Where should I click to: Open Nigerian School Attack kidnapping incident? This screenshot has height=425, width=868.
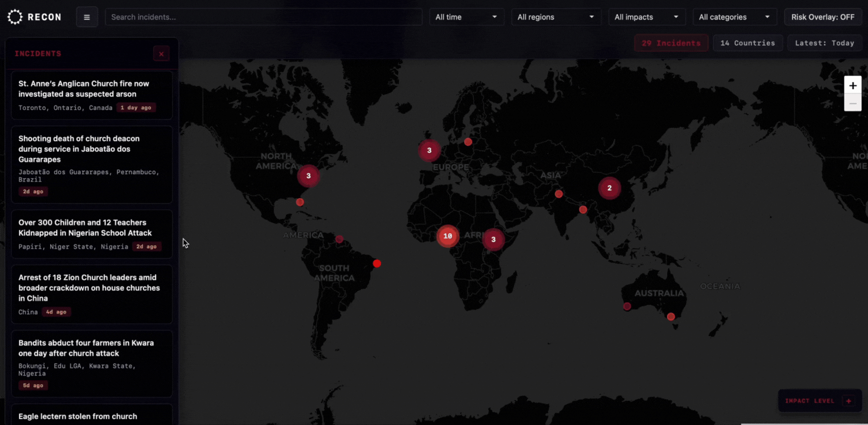coord(91,234)
